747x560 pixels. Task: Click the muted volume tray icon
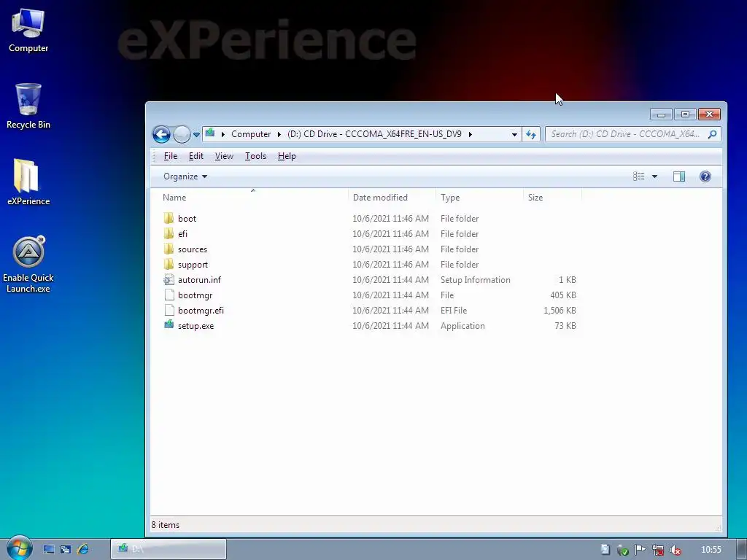pyautogui.click(x=675, y=550)
